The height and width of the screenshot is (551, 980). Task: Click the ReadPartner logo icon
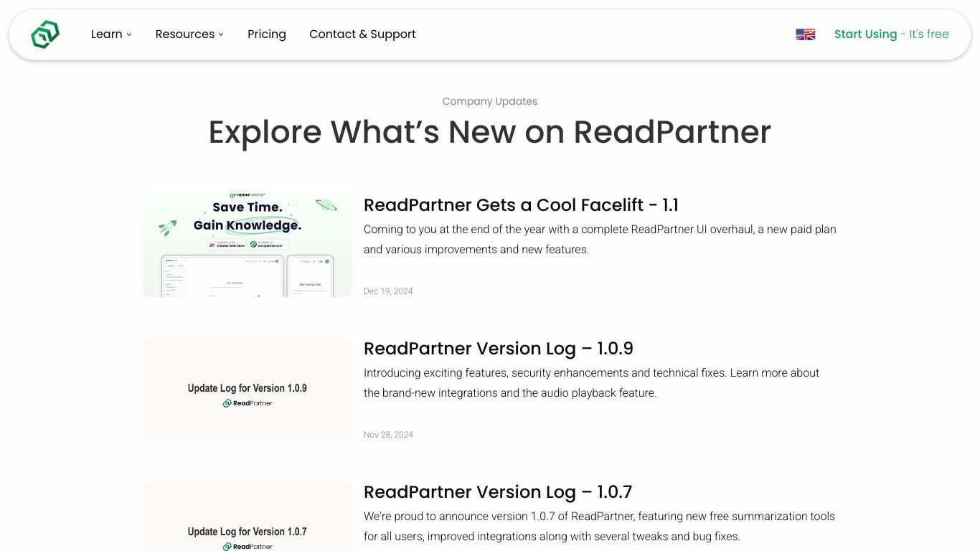[x=45, y=34]
